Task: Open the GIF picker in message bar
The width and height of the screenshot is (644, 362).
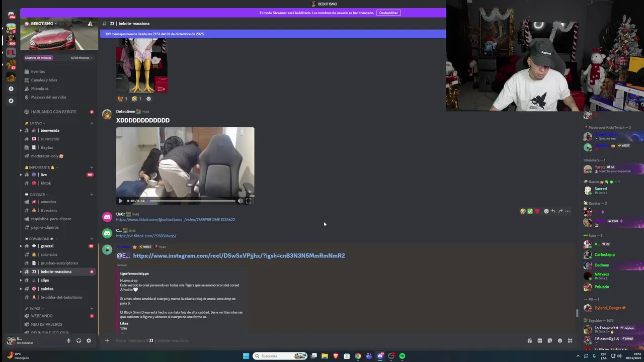Action: pyautogui.click(x=540, y=340)
